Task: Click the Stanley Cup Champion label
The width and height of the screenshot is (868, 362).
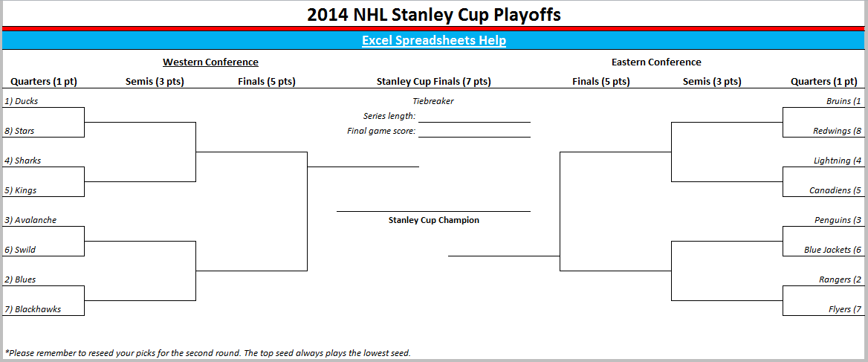Action: 434,220
